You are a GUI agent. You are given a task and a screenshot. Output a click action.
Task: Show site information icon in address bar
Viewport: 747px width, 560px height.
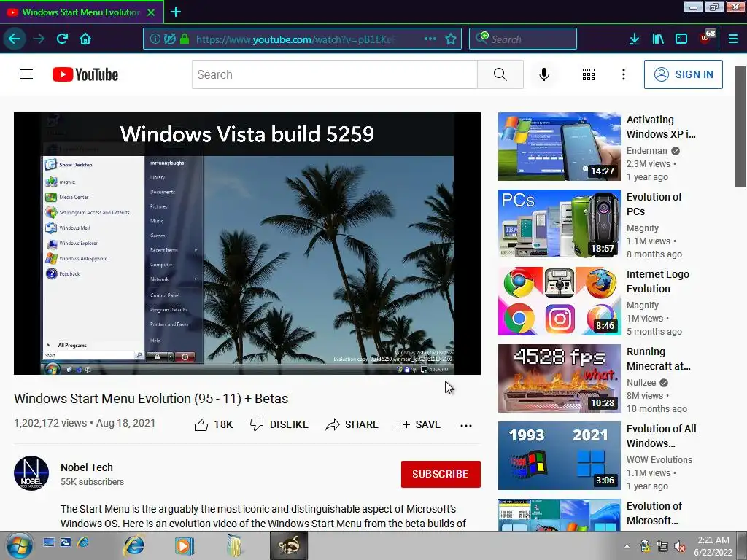click(155, 39)
